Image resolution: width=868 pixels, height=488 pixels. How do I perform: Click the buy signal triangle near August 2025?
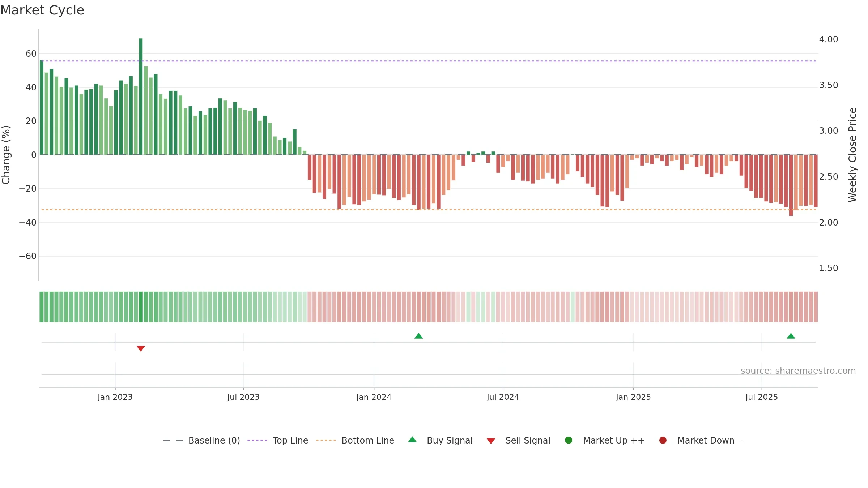point(791,336)
